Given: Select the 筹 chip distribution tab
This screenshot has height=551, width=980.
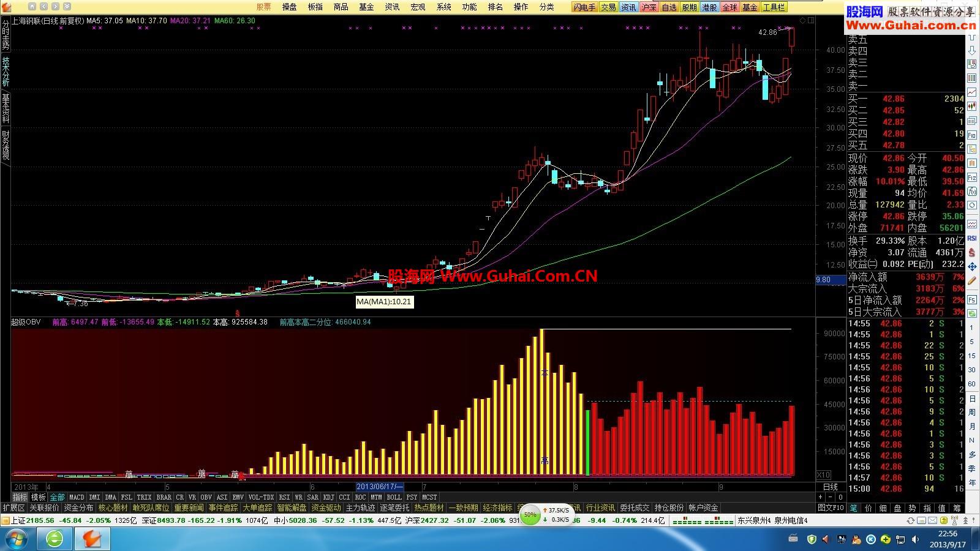Looking at the screenshot, I should tap(957, 508).
